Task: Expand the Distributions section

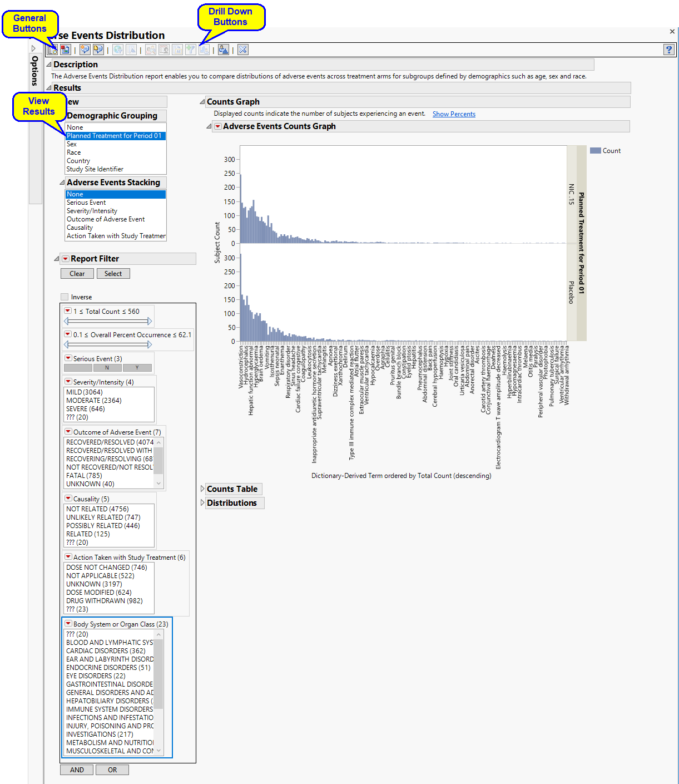Action: pyautogui.click(x=202, y=503)
